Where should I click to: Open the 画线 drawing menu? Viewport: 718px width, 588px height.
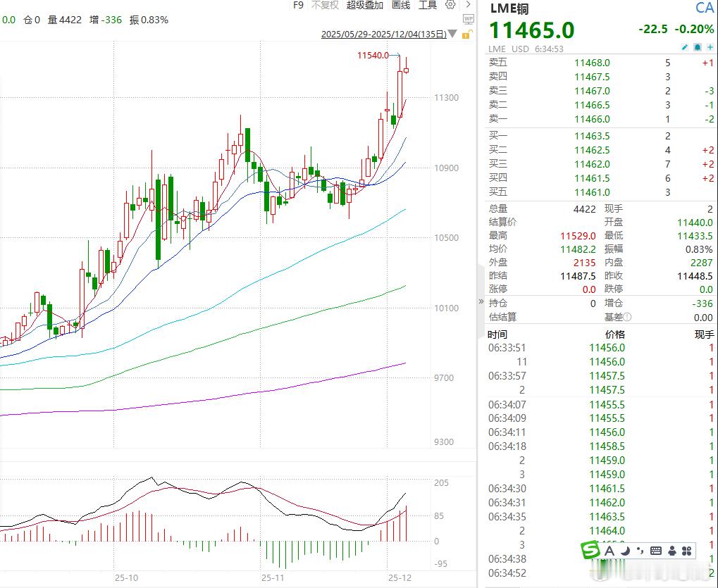click(399, 5)
